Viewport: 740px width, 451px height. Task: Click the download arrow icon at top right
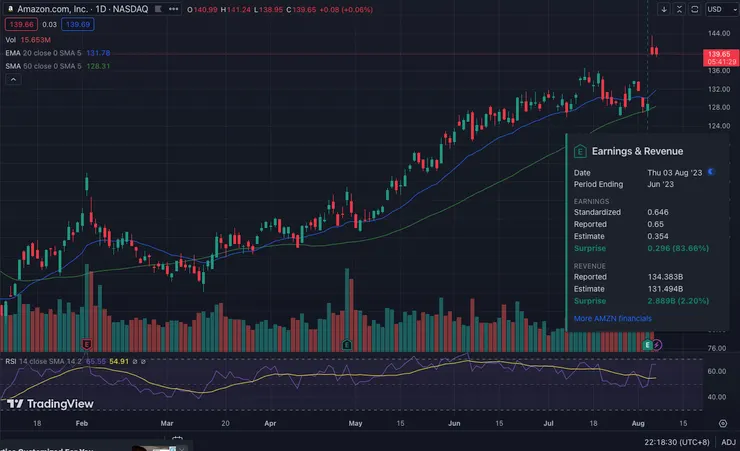664,9
